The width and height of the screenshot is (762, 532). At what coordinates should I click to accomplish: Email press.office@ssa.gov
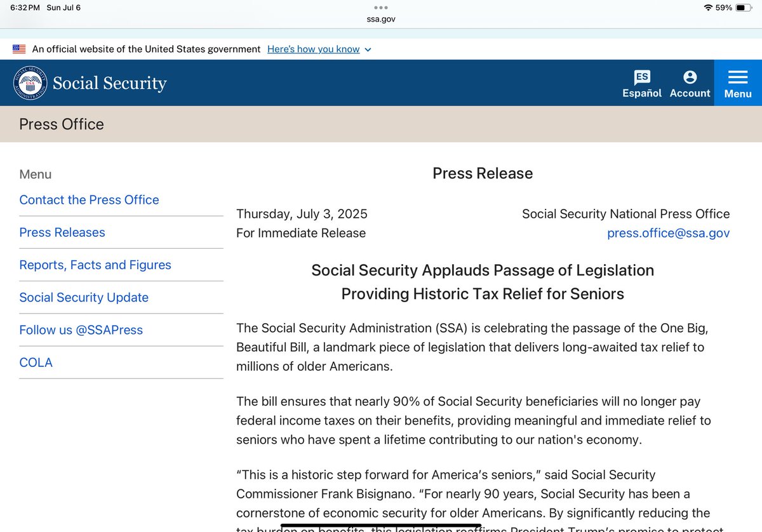pyautogui.click(x=669, y=233)
